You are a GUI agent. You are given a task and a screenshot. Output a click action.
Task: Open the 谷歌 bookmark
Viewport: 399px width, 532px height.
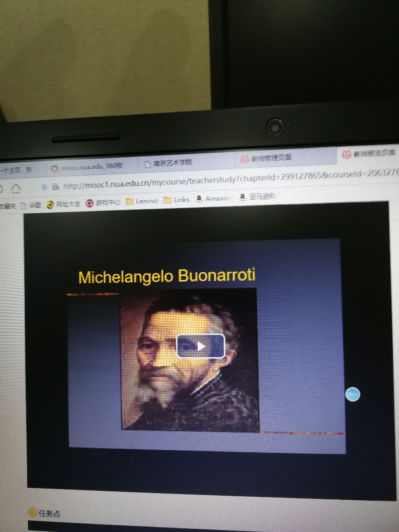coord(31,205)
